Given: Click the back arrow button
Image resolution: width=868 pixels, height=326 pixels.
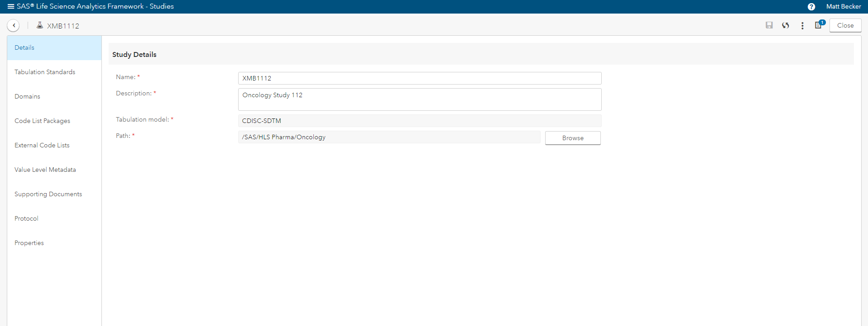Looking at the screenshot, I should coord(14,26).
